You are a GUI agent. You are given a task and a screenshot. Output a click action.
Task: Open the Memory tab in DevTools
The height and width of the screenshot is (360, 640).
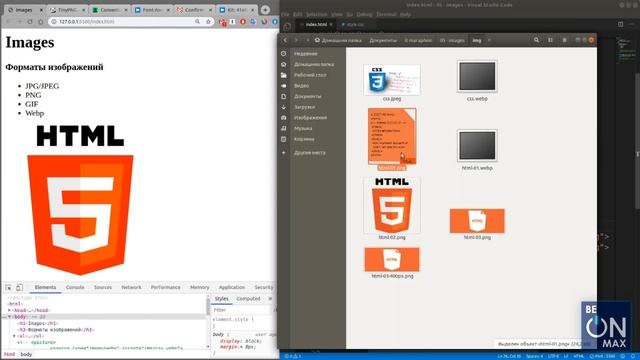(200, 287)
